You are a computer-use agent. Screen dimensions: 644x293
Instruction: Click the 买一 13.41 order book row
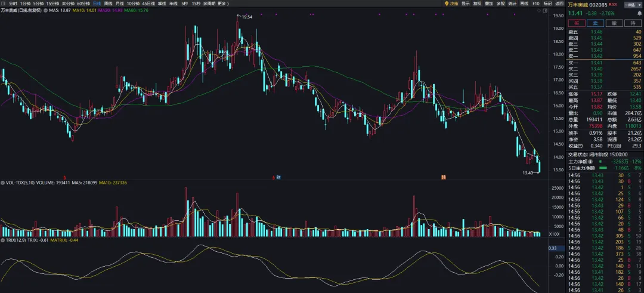coord(605,63)
